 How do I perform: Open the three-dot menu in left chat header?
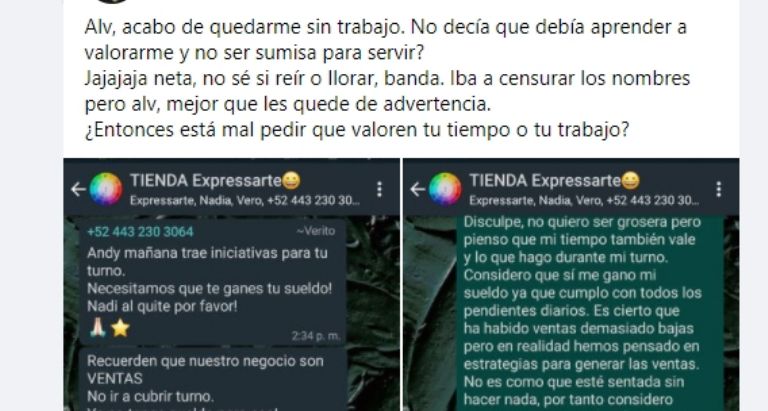[x=379, y=189]
